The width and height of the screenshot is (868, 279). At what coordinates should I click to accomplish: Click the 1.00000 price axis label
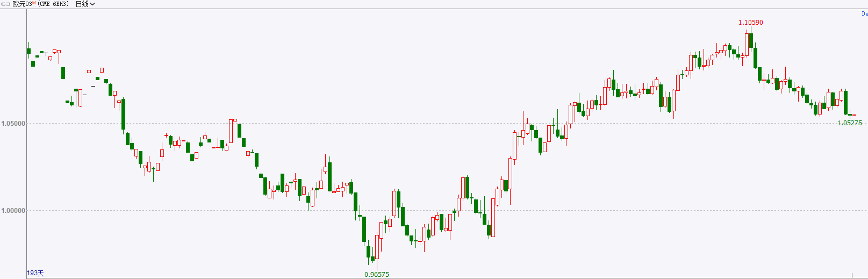pyautogui.click(x=13, y=211)
